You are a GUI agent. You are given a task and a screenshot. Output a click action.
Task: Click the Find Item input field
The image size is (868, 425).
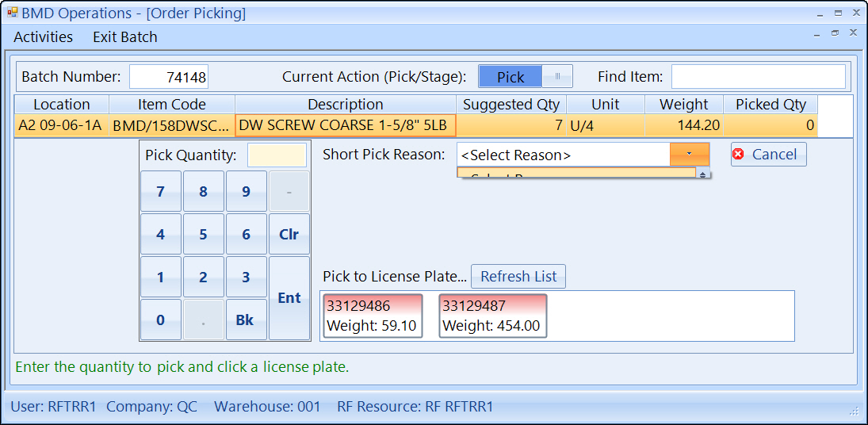[758, 77]
